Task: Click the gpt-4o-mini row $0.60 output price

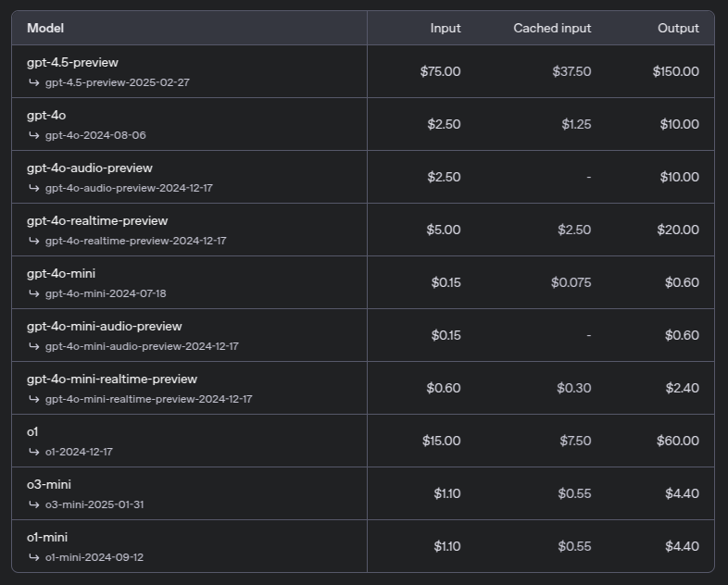Action: click(x=682, y=283)
